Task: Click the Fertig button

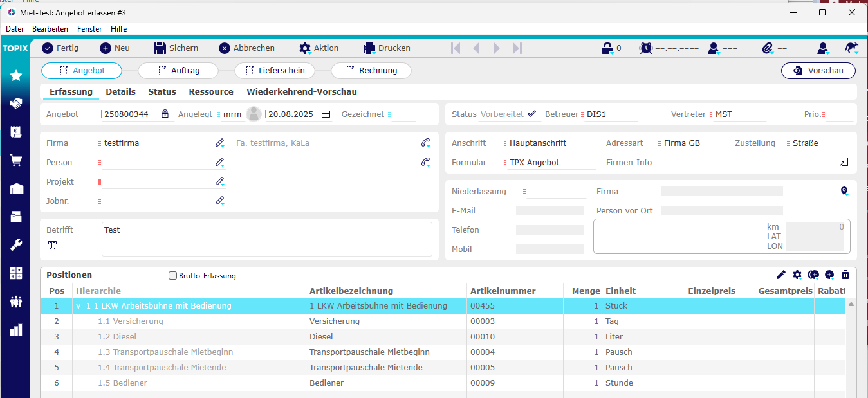Action: pos(60,48)
